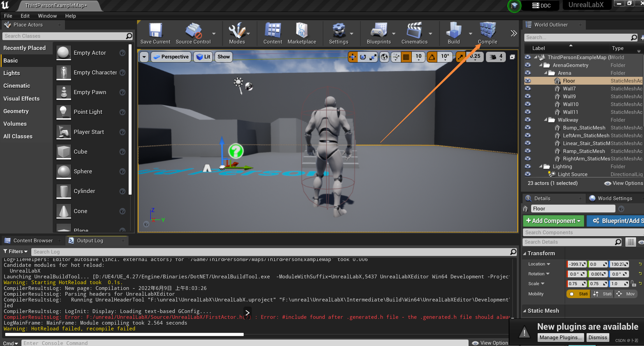Open the viewport options dropdown arrow
This screenshot has height=346, width=644.
tap(144, 57)
